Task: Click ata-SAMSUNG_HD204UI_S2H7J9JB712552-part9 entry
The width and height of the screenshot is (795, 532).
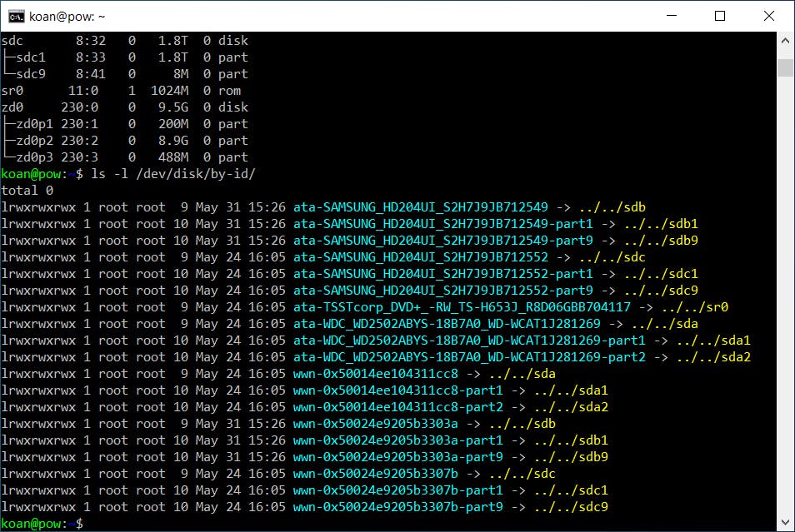Action: 442,291
